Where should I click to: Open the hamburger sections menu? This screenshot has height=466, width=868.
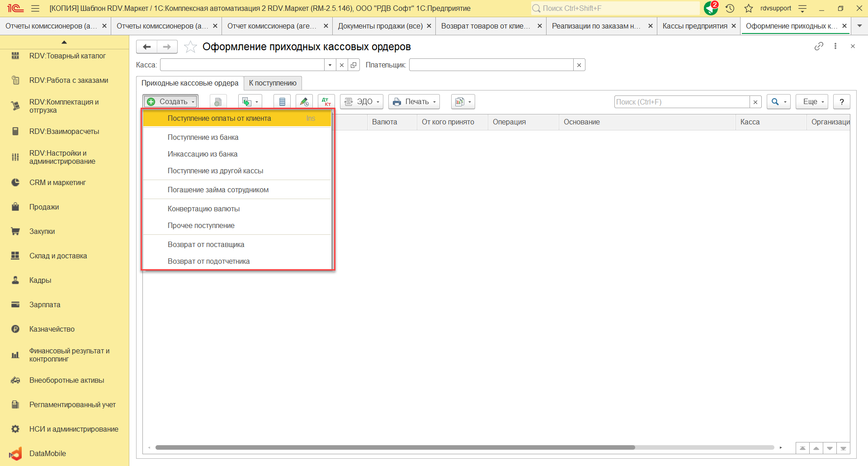[35, 8]
